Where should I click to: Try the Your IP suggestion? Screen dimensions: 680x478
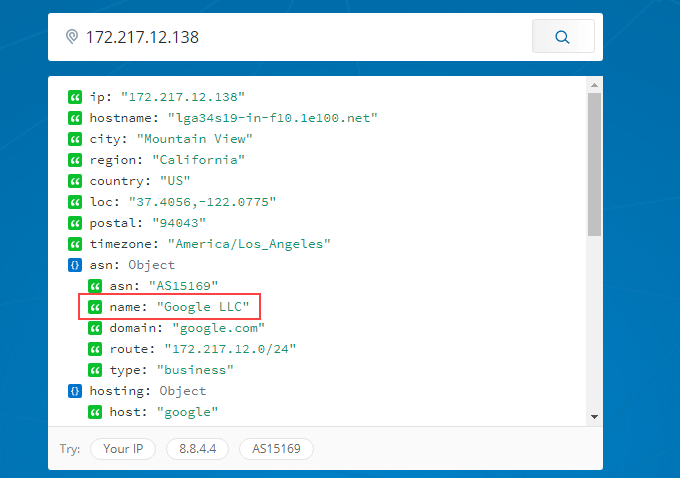coord(123,449)
